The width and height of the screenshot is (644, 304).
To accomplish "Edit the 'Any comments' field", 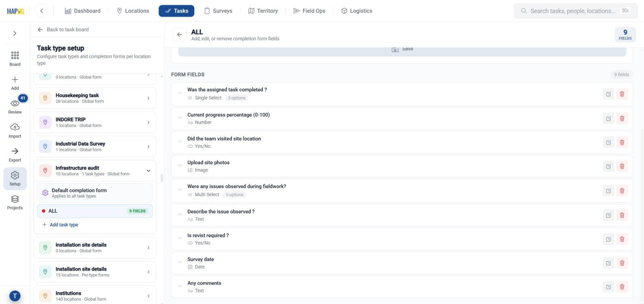I will [609, 287].
